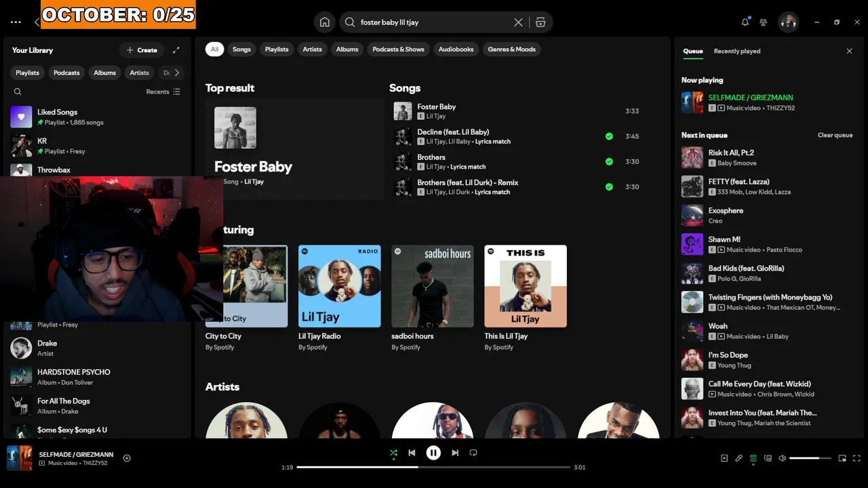Clear the queue

(835, 135)
